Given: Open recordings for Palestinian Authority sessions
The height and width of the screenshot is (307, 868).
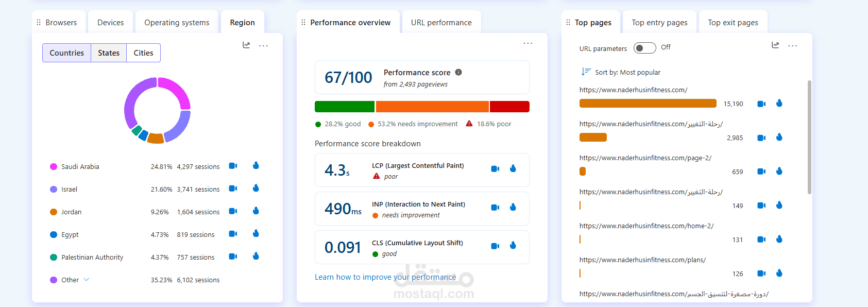Looking at the screenshot, I should [x=233, y=257].
